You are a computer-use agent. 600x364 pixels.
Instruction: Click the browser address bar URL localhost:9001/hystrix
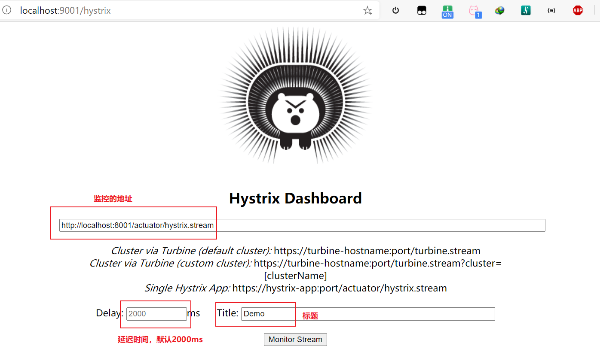tap(65, 11)
